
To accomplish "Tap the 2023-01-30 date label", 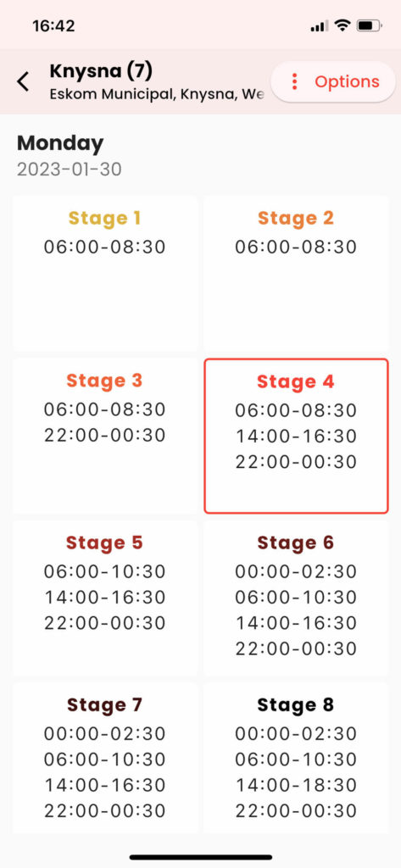I will (x=70, y=170).
